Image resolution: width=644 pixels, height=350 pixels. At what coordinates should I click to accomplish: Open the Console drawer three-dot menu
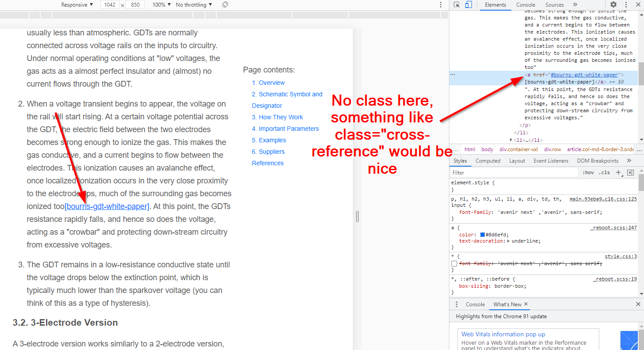[x=457, y=304]
